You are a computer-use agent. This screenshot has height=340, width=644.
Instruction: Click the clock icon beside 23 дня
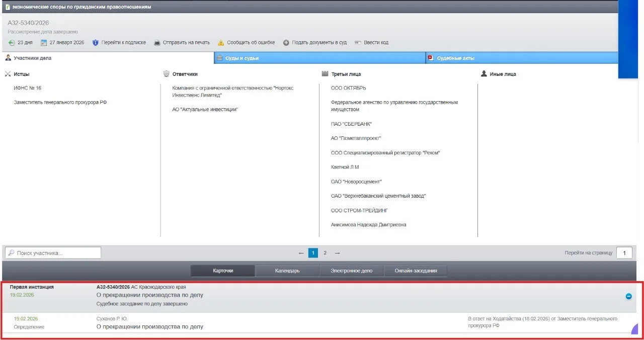click(x=12, y=43)
